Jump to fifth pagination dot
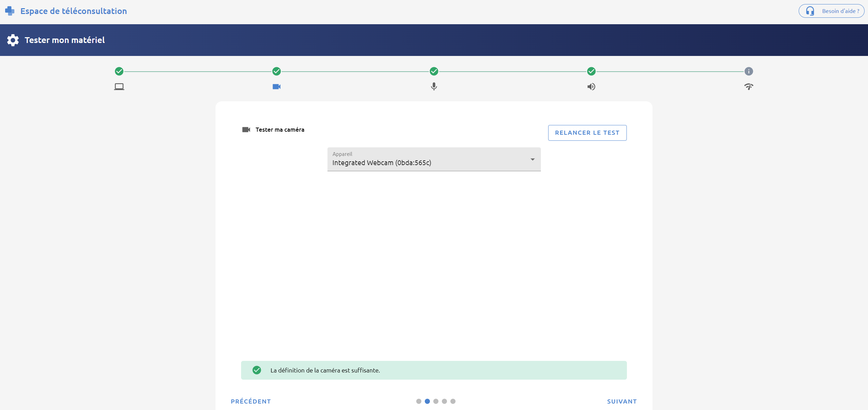 tap(453, 401)
